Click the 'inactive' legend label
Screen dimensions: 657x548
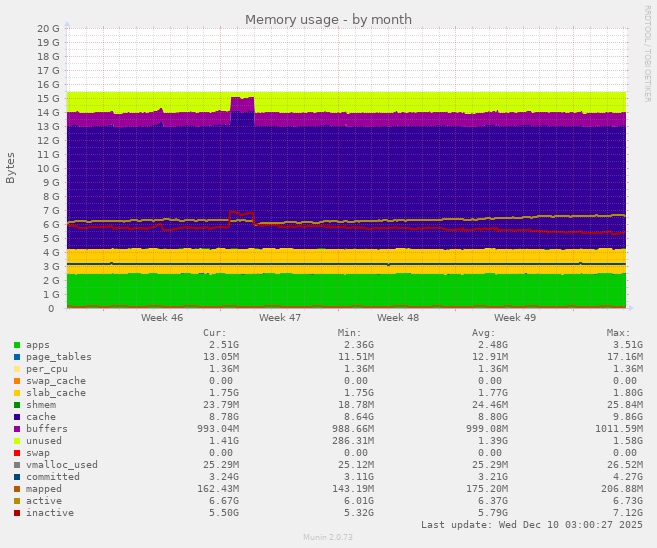coord(50,513)
